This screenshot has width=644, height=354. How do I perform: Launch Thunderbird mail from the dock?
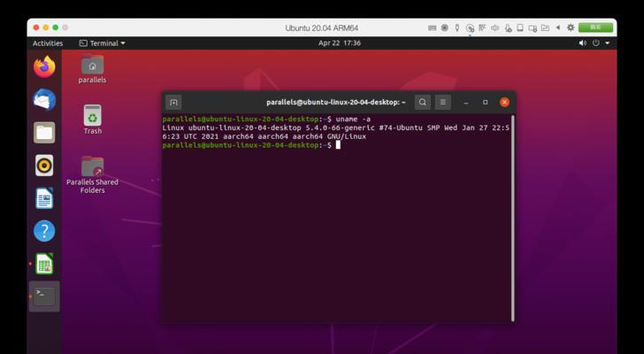pyautogui.click(x=44, y=100)
